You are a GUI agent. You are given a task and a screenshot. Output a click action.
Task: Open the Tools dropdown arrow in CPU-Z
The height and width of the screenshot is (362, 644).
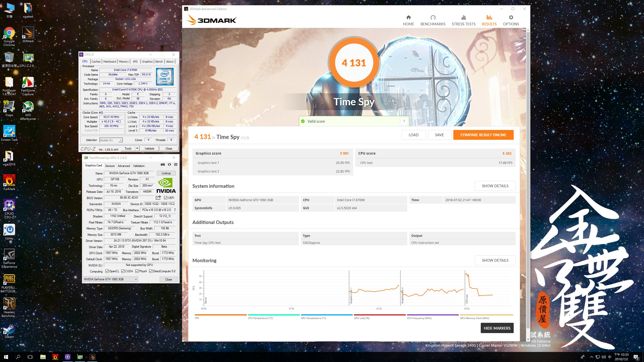point(137,148)
